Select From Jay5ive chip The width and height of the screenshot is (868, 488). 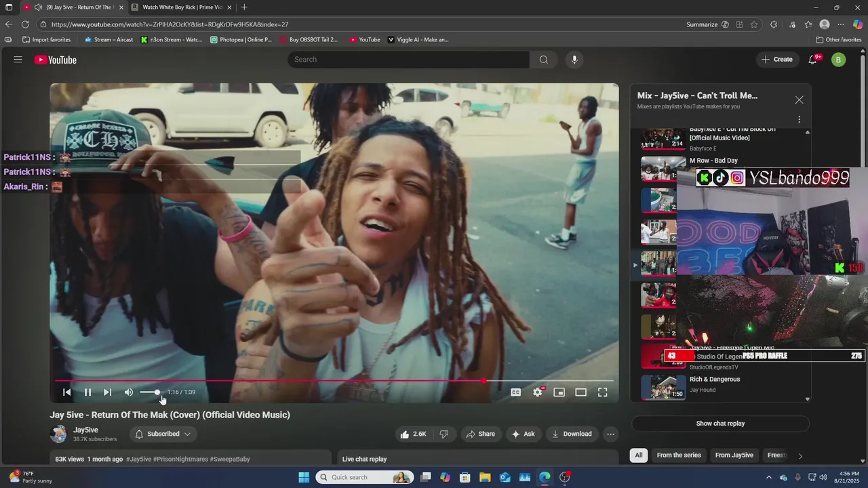click(734, 455)
